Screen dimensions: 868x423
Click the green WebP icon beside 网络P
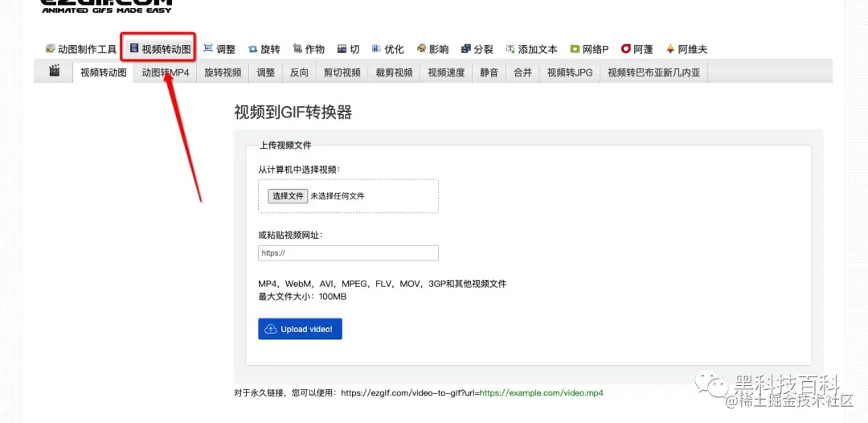pyautogui.click(x=575, y=49)
